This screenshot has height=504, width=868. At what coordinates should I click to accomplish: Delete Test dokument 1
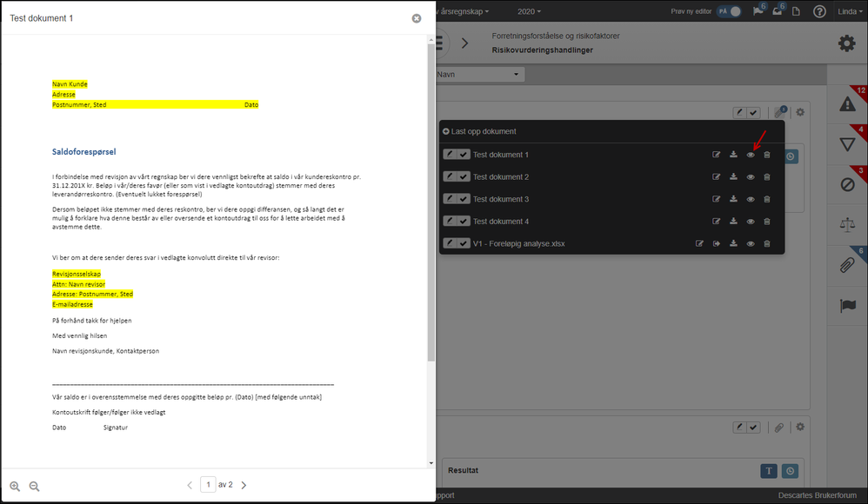tap(767, 155)
